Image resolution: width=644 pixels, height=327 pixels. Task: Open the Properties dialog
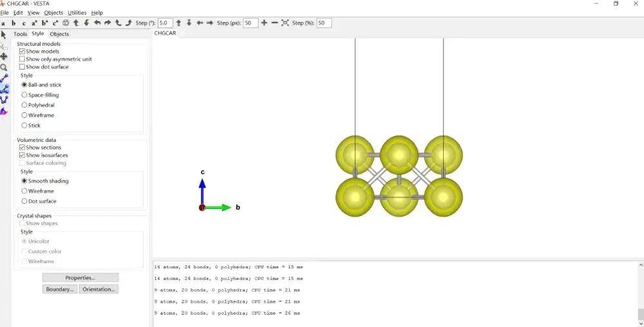(x=80, y=277)
